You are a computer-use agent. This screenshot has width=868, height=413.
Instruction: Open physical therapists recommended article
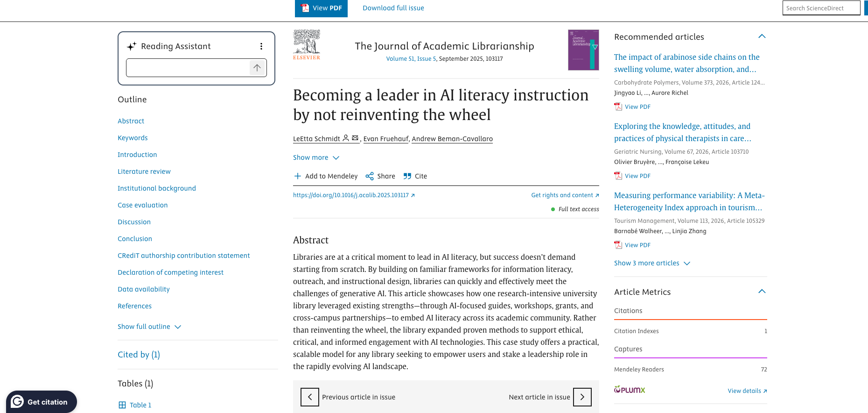pyautogui.click(x=682, y=132)
